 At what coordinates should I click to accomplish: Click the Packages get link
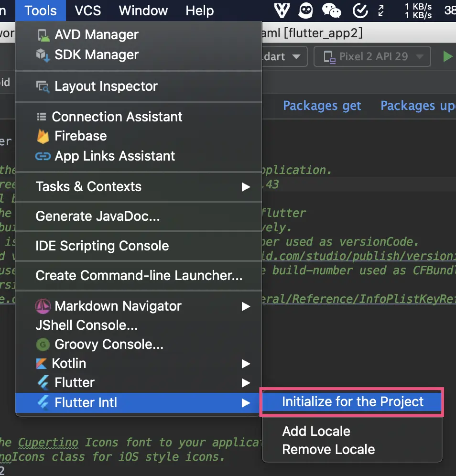point(322,106)
